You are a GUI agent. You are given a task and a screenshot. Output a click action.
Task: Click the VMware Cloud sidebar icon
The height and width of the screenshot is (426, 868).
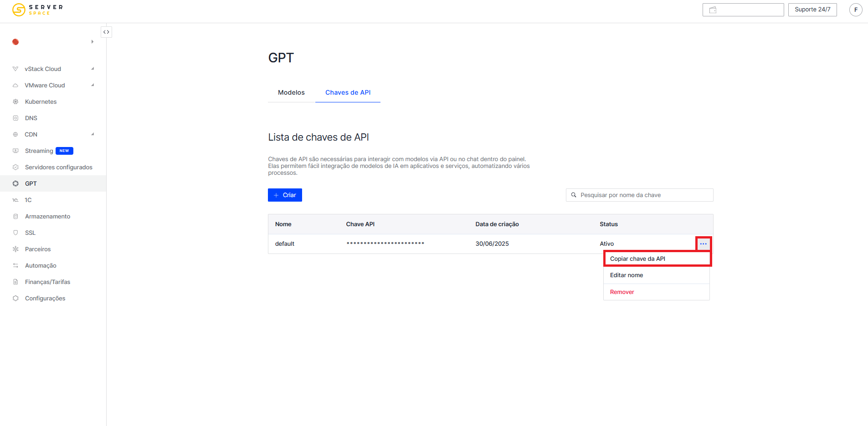[15, 85]
